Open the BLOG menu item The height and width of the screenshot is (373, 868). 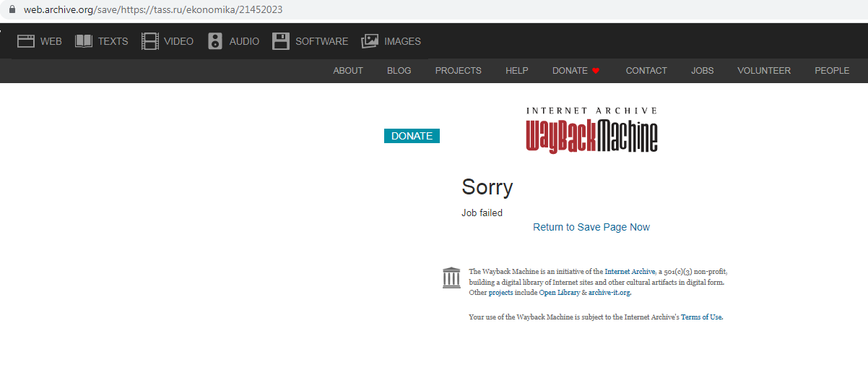tap(399, 71)
